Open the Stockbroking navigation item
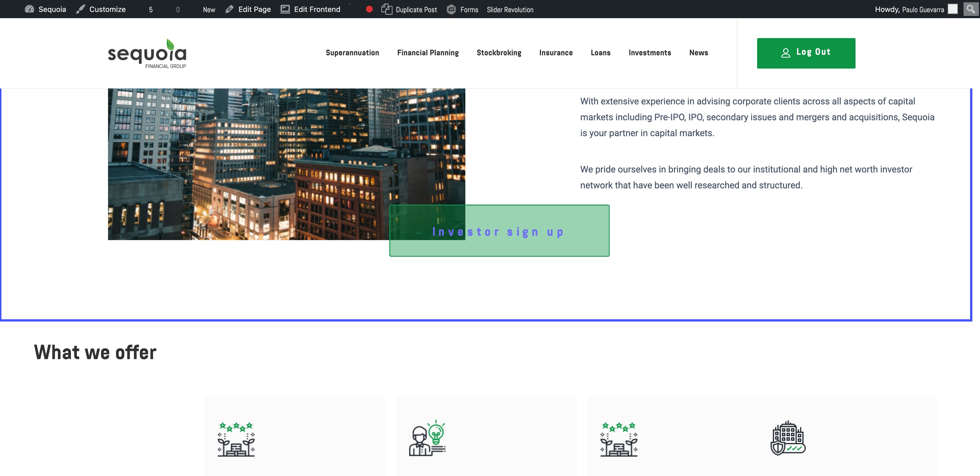Image resolution: width=980 pixels, height=476 pixels. [499, 53]
